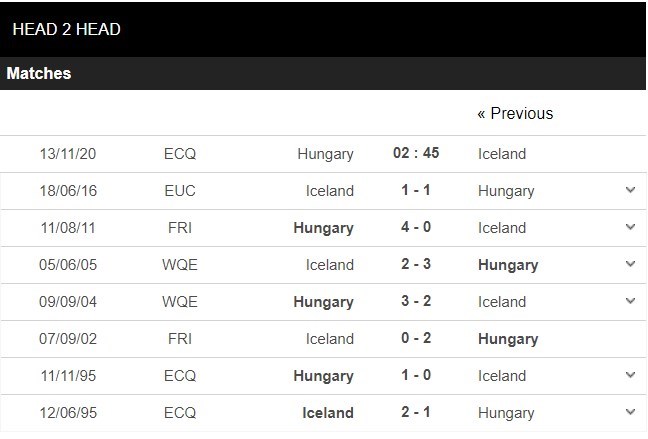
Task: Expand the 11/08/11 friendly match chevron
Action: [630, 227]
